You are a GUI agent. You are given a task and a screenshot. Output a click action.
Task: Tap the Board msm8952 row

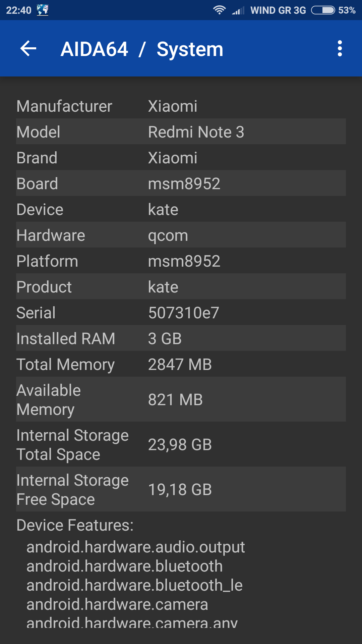181,183
